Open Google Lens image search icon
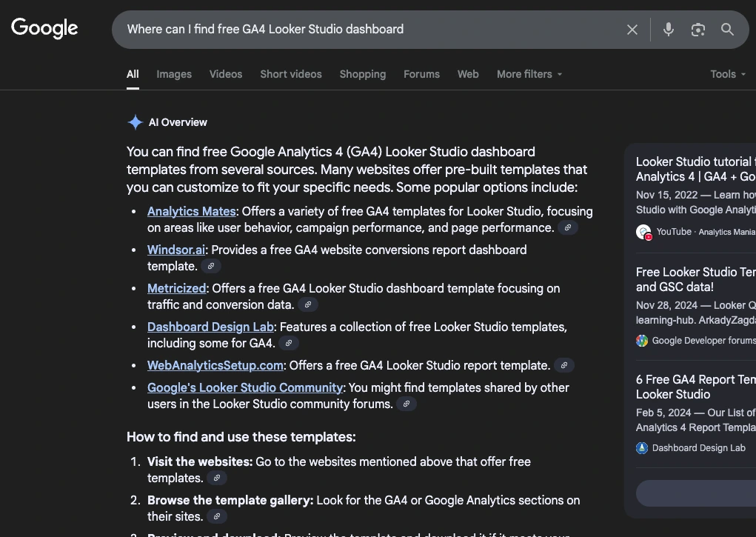Viewport: 756px width, 537px height. 698,30
